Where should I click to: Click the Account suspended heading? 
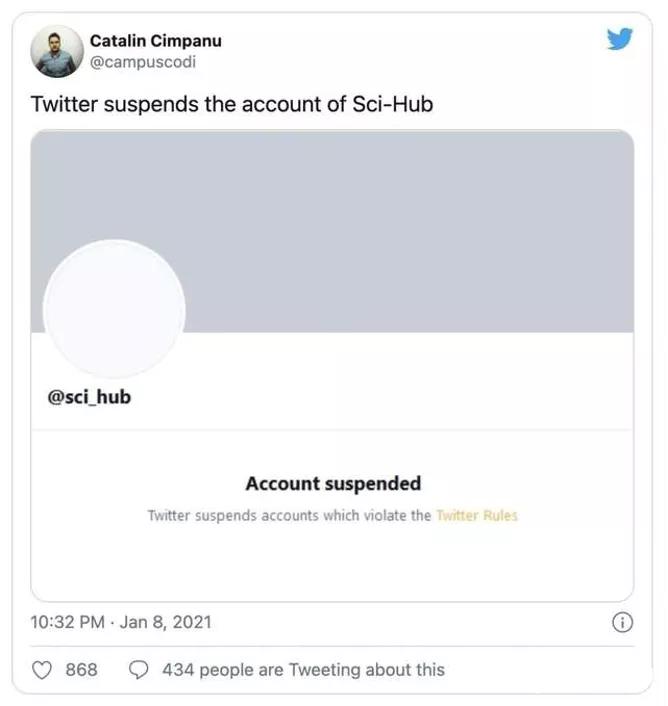(x=333, y=484)
